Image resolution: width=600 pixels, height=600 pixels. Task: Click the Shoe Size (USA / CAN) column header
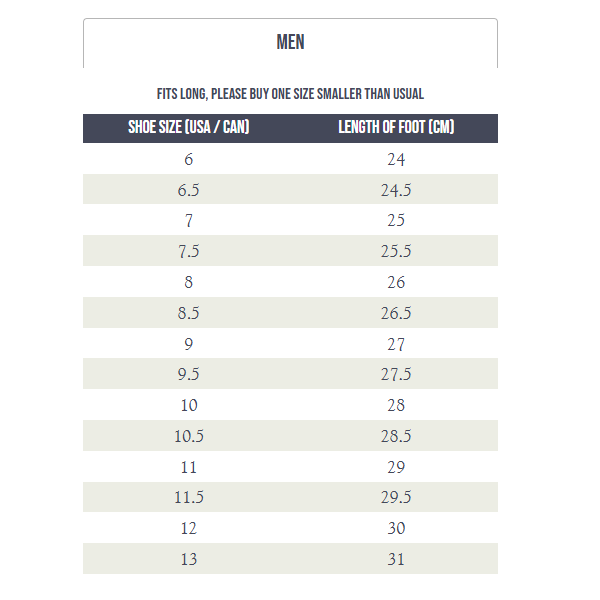[188, 128]
